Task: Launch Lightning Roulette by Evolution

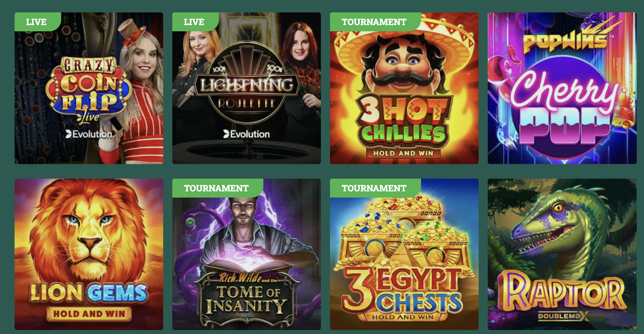Action: (247, 88)
